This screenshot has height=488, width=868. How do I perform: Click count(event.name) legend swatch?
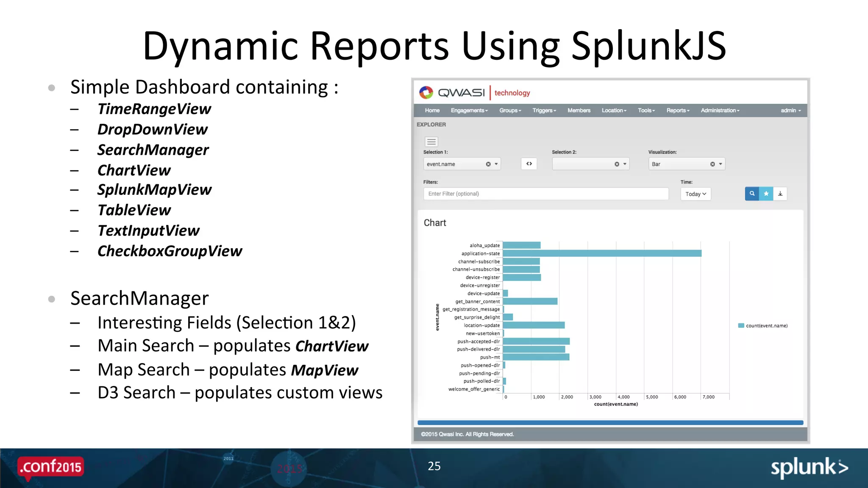point(741,326)
